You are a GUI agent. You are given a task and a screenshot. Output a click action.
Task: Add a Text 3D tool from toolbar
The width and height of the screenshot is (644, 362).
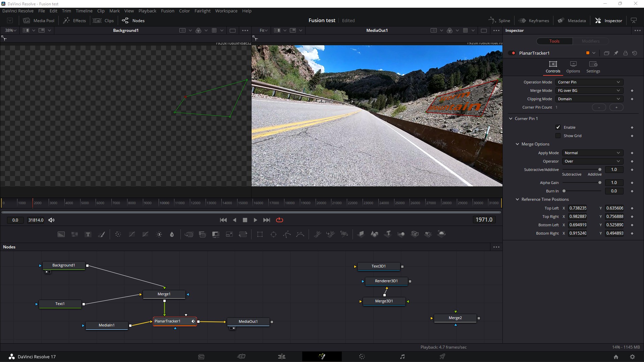388,234
